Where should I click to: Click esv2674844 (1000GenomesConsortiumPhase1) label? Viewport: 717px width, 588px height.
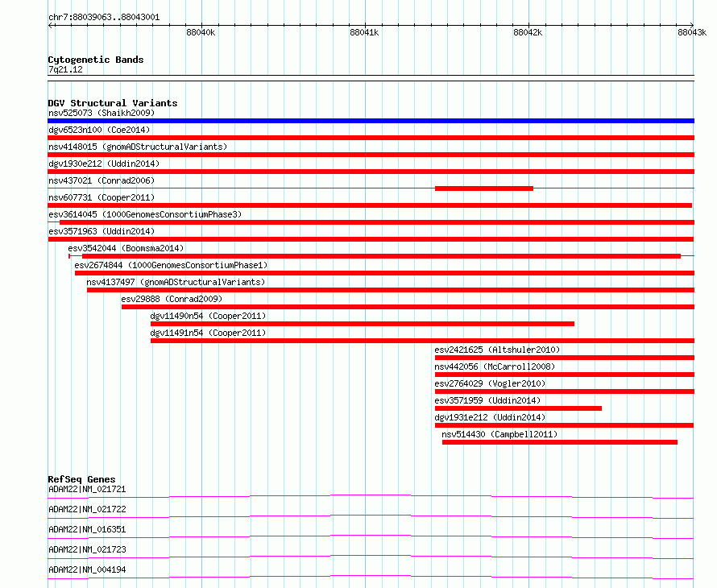coord(171,265)
